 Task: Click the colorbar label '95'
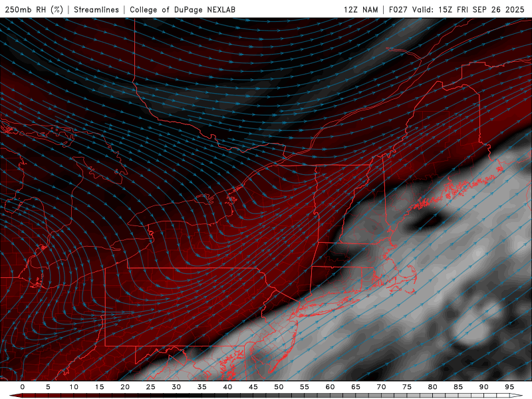[509, 387]
